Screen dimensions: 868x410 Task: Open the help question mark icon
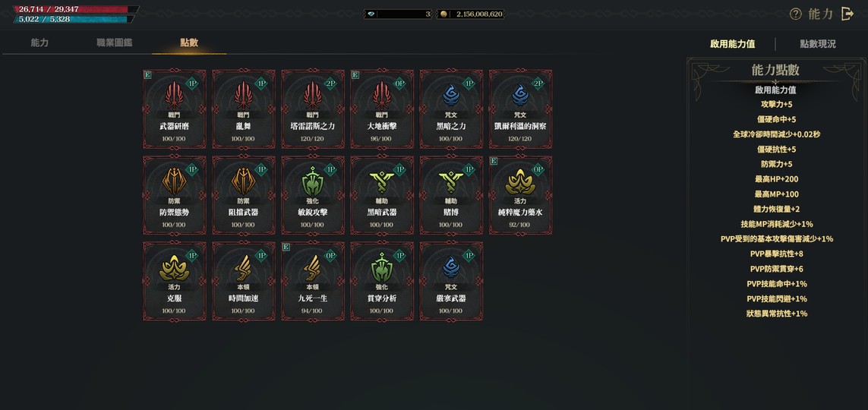[796, 14]
